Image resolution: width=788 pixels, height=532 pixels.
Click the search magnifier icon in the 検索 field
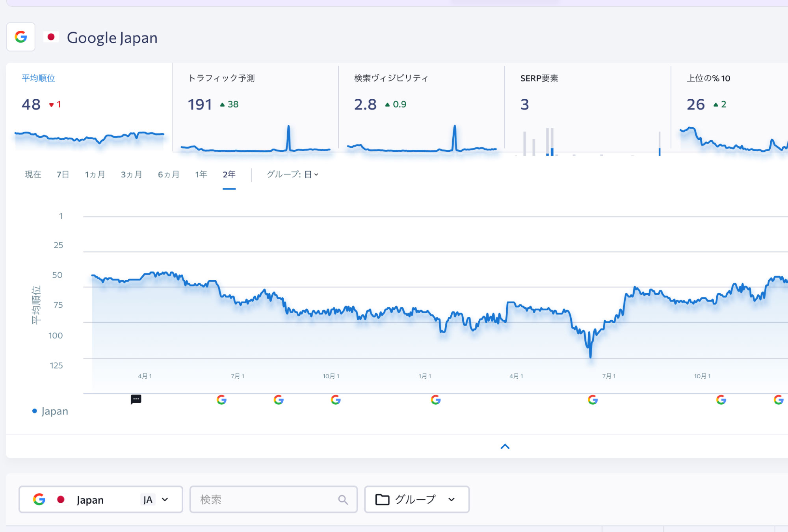coord(343,500)
